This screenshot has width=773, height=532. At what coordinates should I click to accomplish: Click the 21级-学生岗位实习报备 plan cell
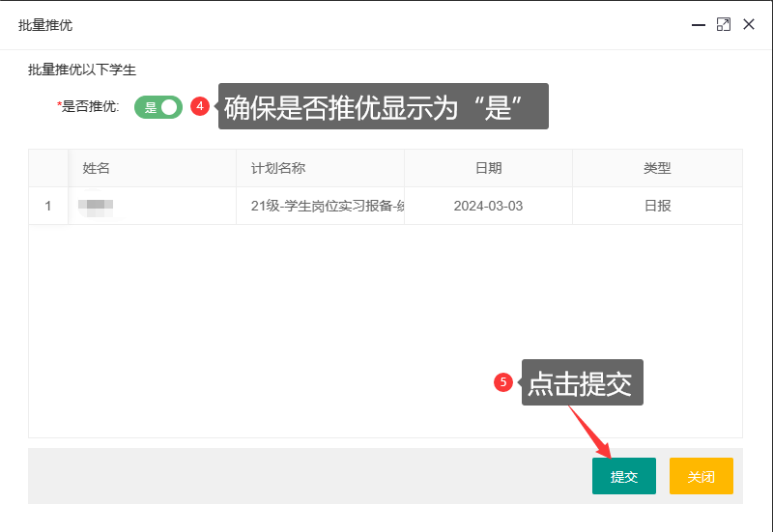click(x=321, y=206)
